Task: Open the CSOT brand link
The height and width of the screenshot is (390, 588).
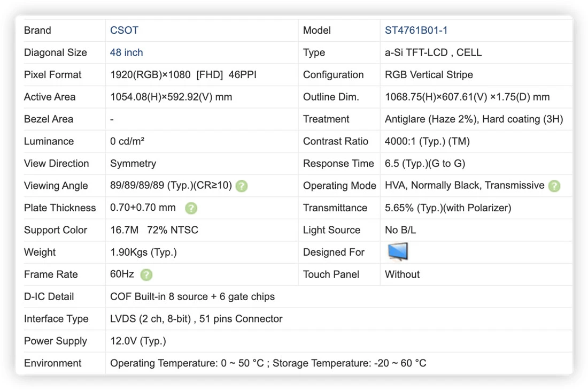Action: click(124, 30)
